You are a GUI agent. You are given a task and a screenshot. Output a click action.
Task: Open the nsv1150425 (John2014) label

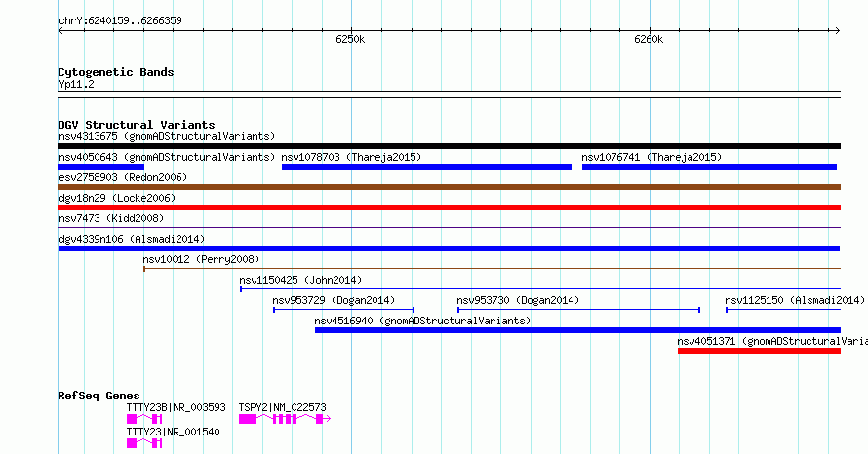(x=300, y=280)
